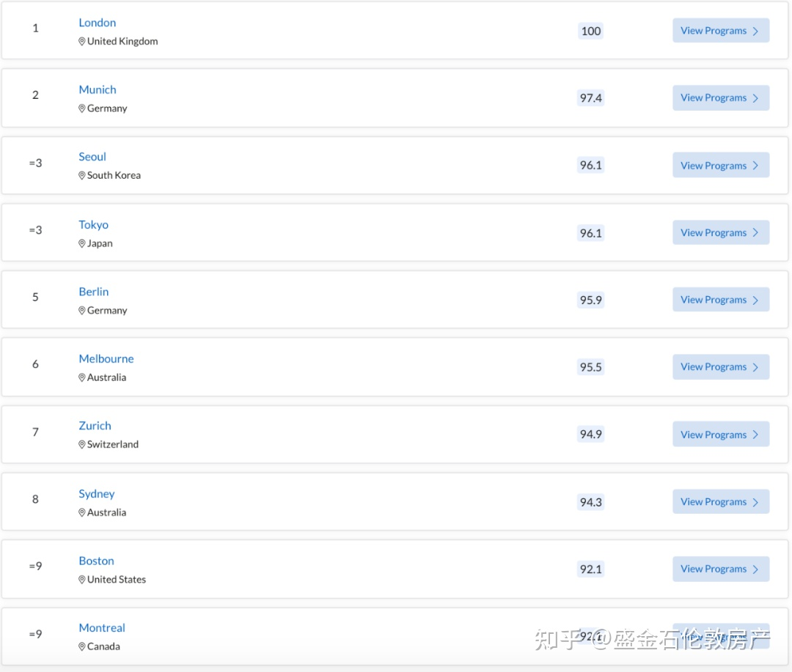Image resolution: width=792 pixels, height=672 pixels.
Task: Open the Seoul city link
Action: (92, 157)
